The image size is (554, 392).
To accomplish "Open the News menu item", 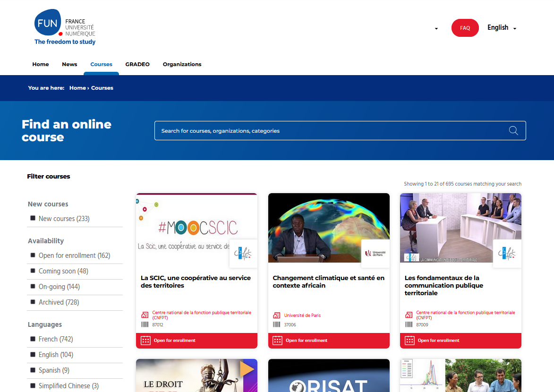I will (x=69, y=64).
